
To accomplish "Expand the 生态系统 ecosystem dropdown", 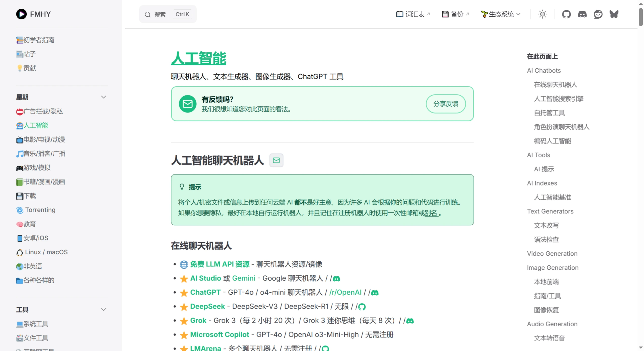I will 500,14.
